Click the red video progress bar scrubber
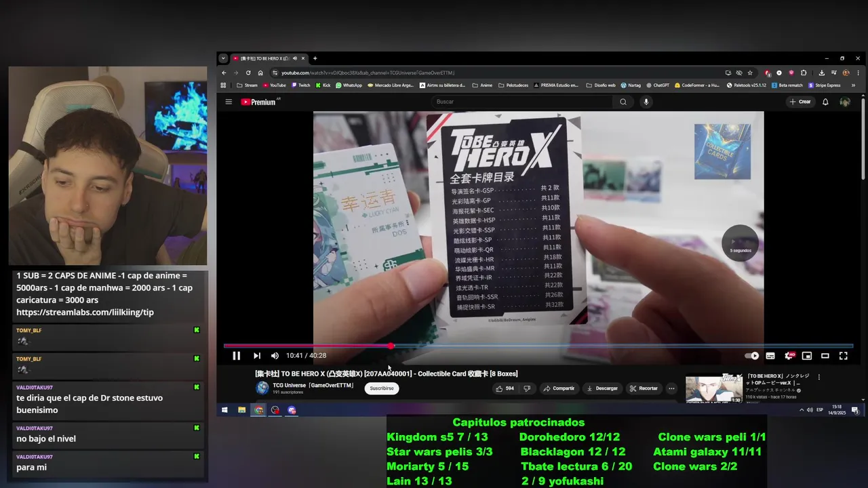The image size is (868, 488). [x=391, y=346]
